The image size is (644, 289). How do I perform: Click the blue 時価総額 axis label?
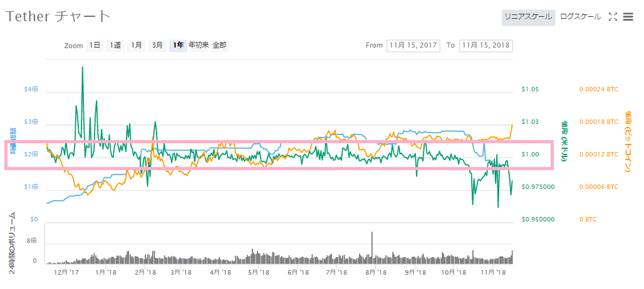(13, 141)
